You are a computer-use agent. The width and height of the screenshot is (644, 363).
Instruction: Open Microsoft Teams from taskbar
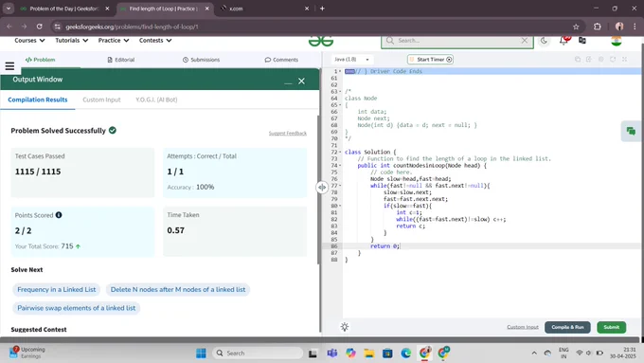coord(331,354)
